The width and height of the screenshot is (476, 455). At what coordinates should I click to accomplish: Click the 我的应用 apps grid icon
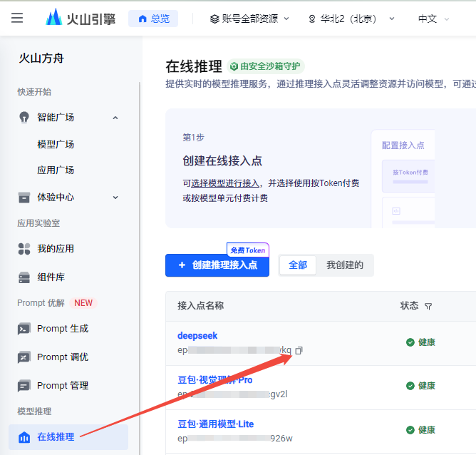pos(24,249)
